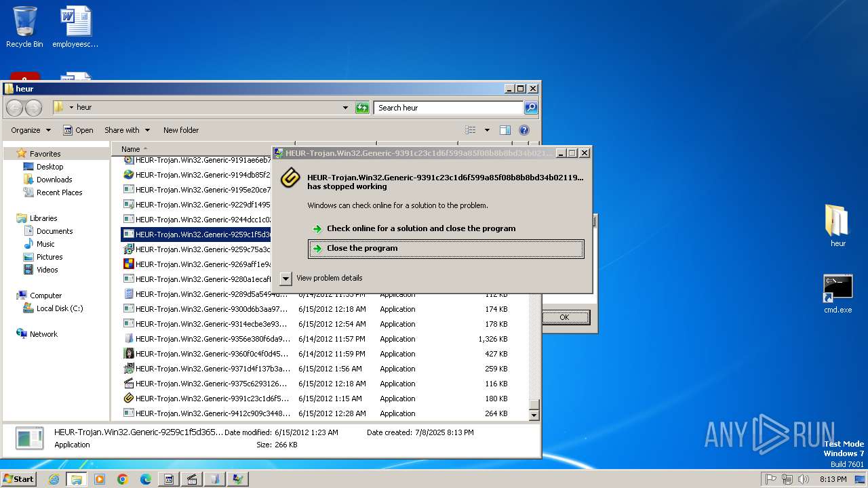Open cmd.exe desktop shortcut
Screen dimensions: 868x488
pos(837,294)
